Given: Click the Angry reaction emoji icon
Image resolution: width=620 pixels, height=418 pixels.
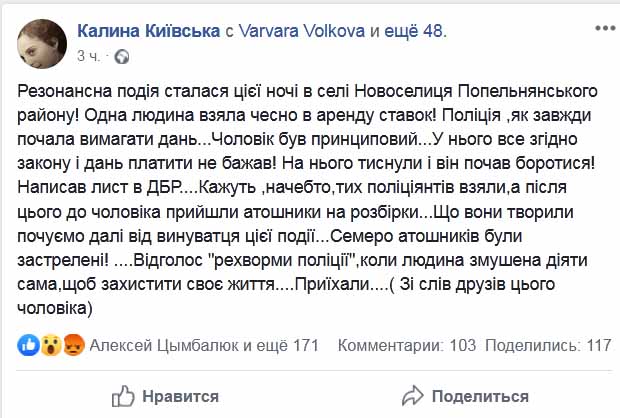Looking at the screenshot, I should pos(74,345).
